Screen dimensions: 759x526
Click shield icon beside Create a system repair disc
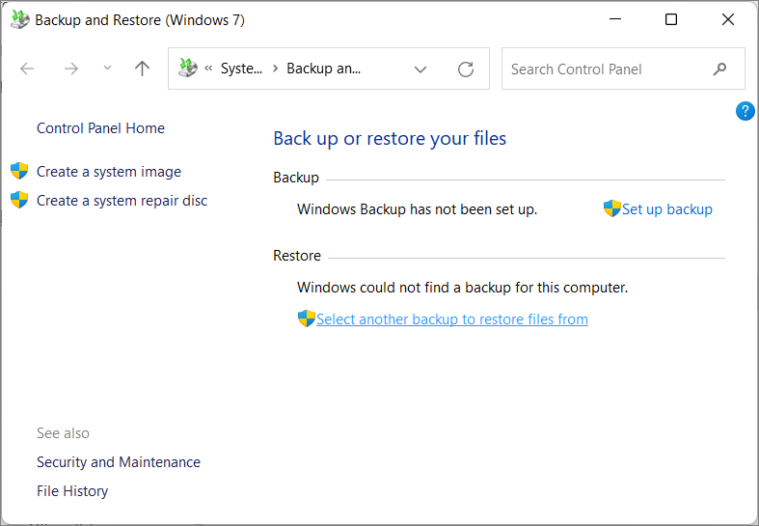pos(19,200)
